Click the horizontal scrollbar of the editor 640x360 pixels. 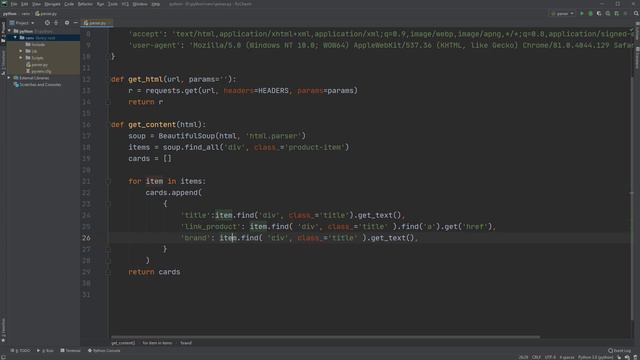click(x=325, y=337)
